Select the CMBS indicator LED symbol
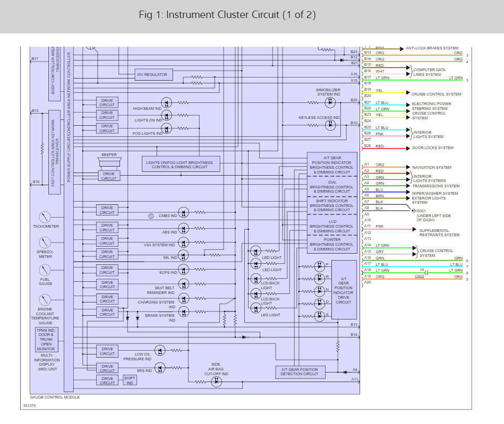This screenshot has height=424, width=504. point(183,213)
